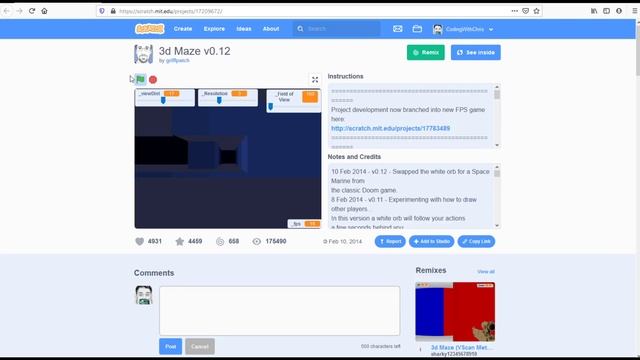The image size is (640, 360).
Task: Open 3d Maze remix title link
Action: [462, 347]
